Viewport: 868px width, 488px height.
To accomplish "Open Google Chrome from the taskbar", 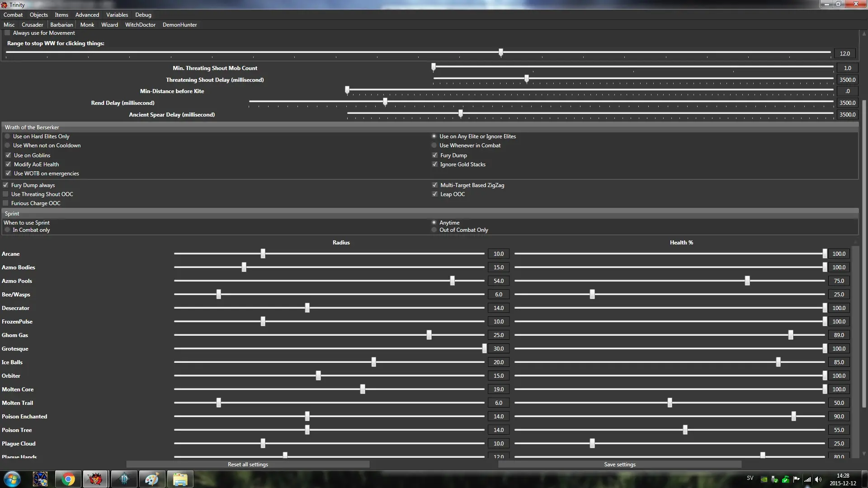I will tap(68, 479).
